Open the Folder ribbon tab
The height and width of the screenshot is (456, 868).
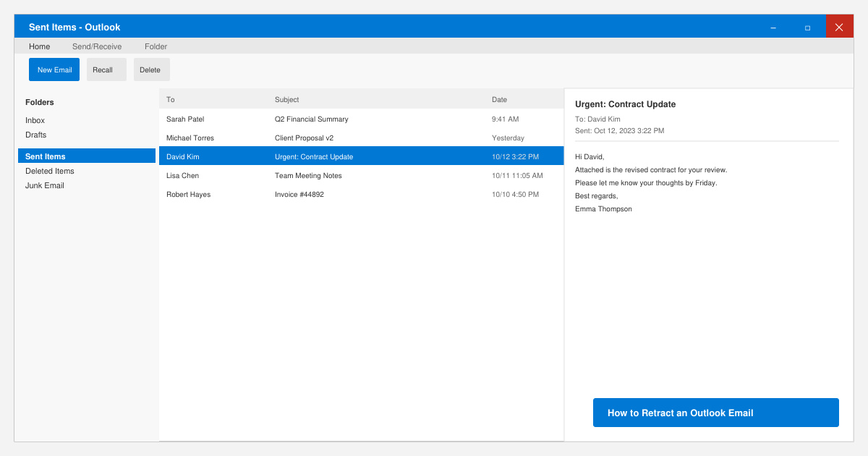[156, 46]
